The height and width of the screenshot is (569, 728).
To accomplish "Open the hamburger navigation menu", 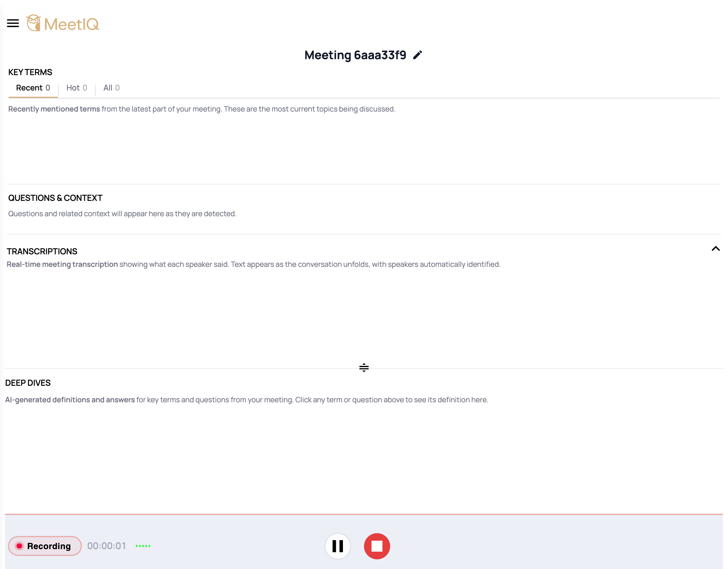I will [13, 23].
